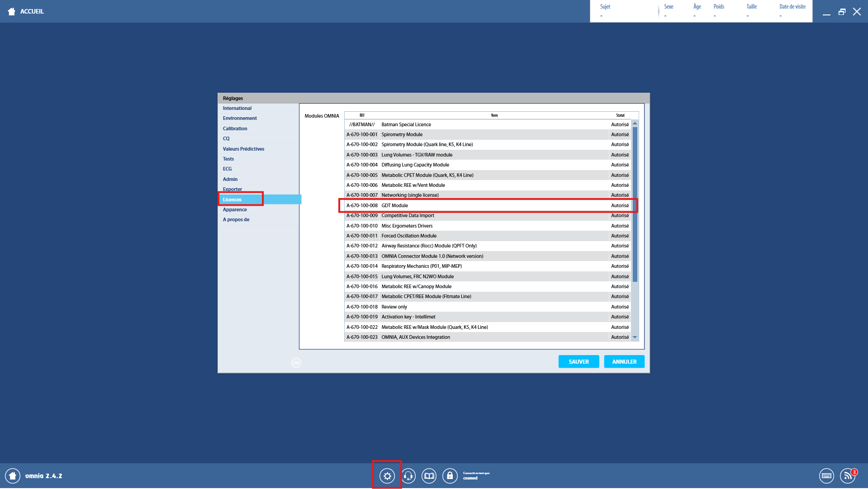Open the notifications feed icon with badge
This screenshot has height=489, width=868.
coord(848,476)
